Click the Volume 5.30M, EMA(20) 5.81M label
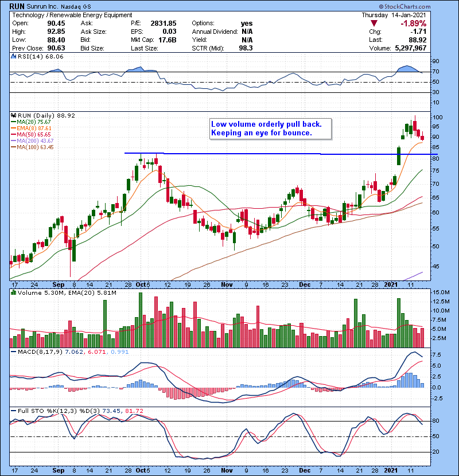Image resolution: width=459 pixels, height=476 pixels. coord(67,292)
